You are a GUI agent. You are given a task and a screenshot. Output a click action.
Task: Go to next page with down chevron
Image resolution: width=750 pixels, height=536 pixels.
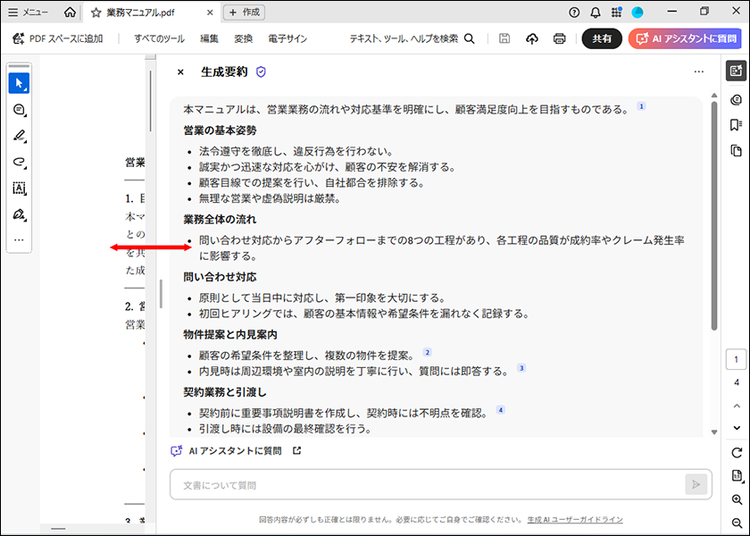click(736, 427)
